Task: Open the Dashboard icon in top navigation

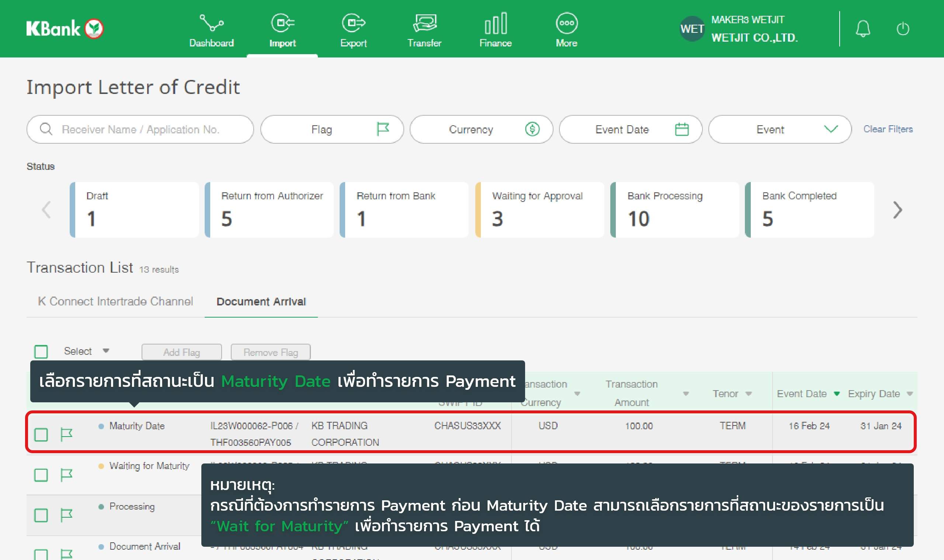Action: pos(211,24)
